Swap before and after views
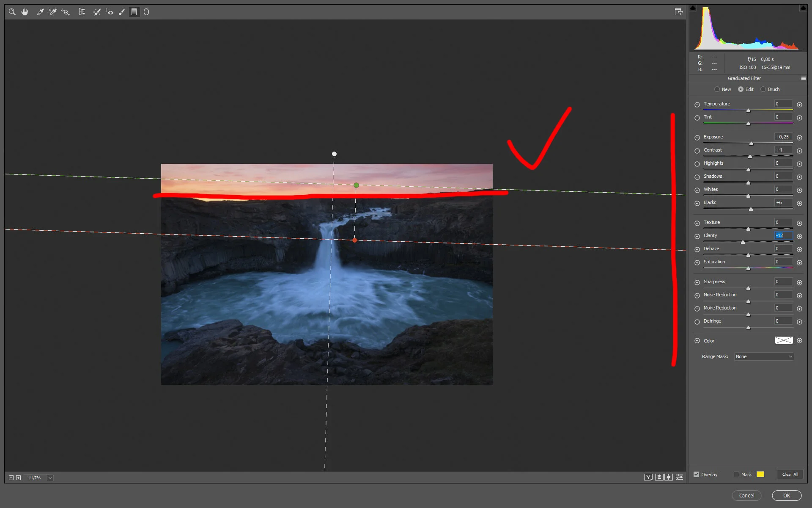812x508 pixels. point(659,477)
